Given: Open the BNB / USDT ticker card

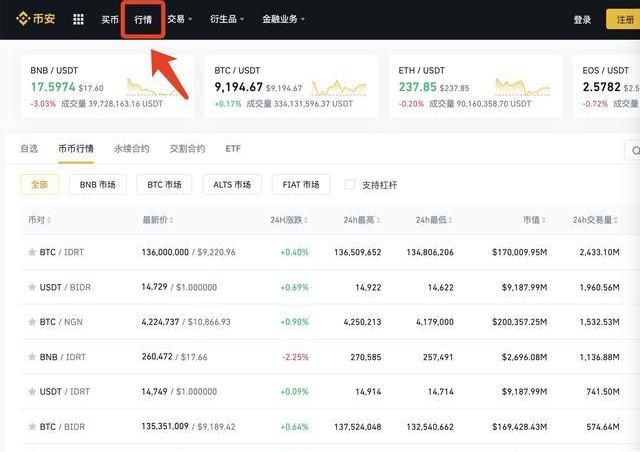Looking at the screenshot, I should click(107, 87).
